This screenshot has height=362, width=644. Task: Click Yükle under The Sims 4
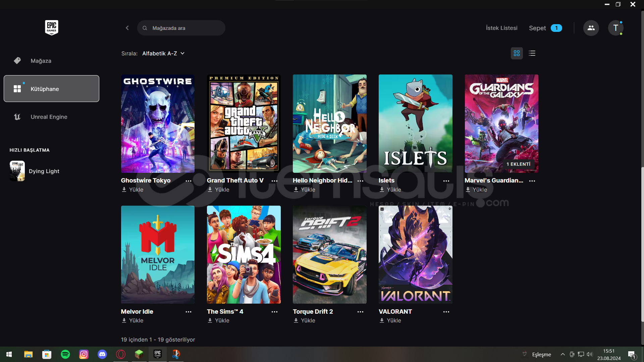tap(218, 320)
